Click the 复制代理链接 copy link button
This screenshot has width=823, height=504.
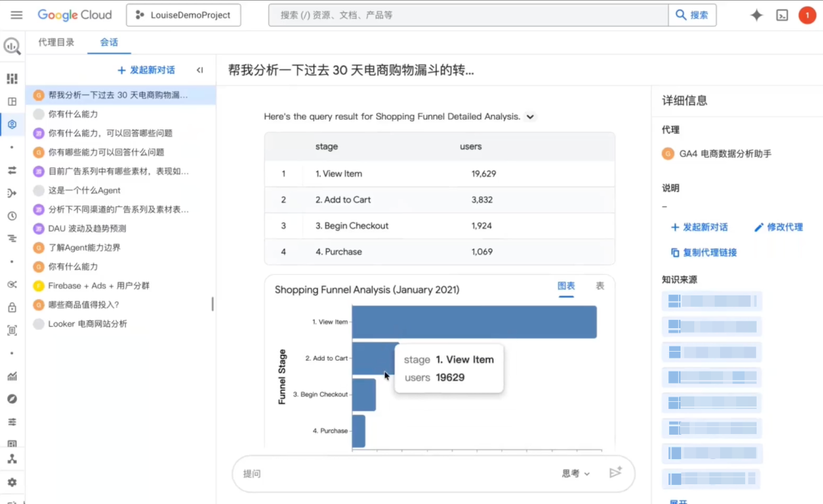(x=704, y=253)
